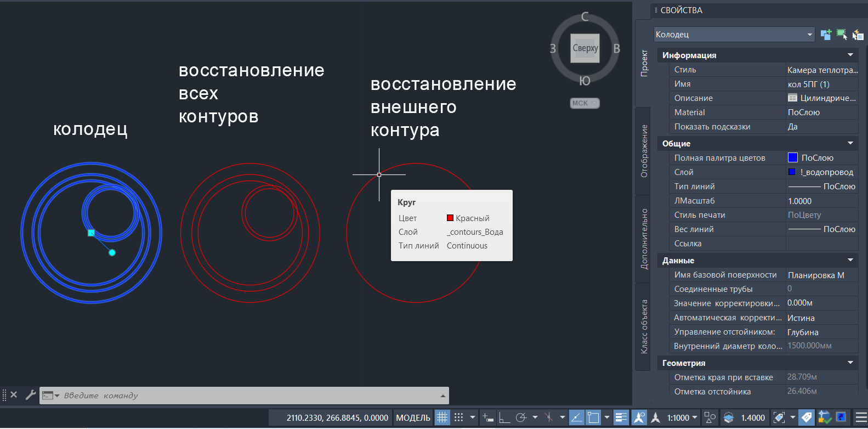Click the МОДЕЛЬ space button
This screenshot has height=429, width=868.
[413, 418]
